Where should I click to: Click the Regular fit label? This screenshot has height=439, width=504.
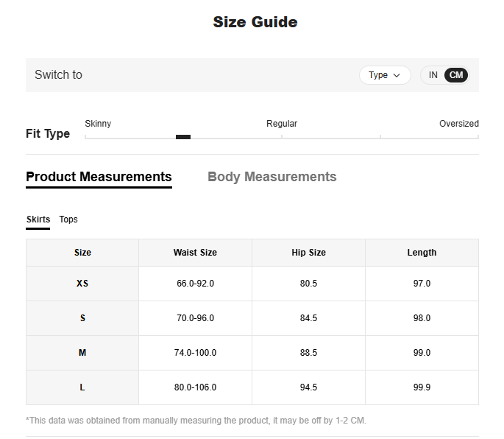(282, 124)
